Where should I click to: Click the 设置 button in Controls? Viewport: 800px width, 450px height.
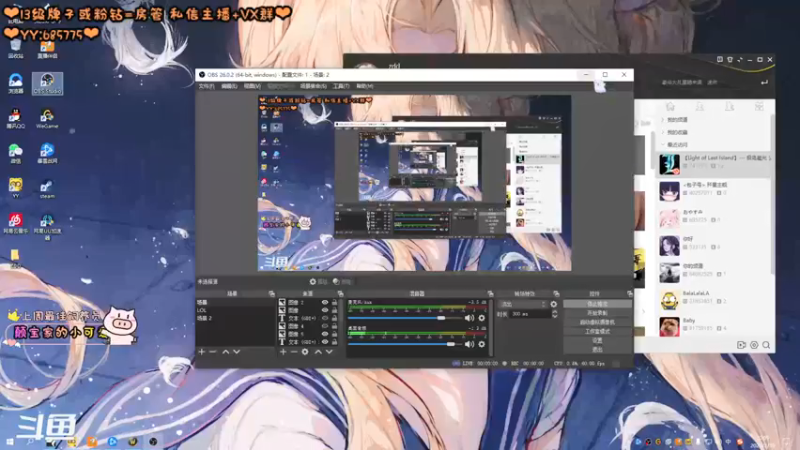pos(597,340)
